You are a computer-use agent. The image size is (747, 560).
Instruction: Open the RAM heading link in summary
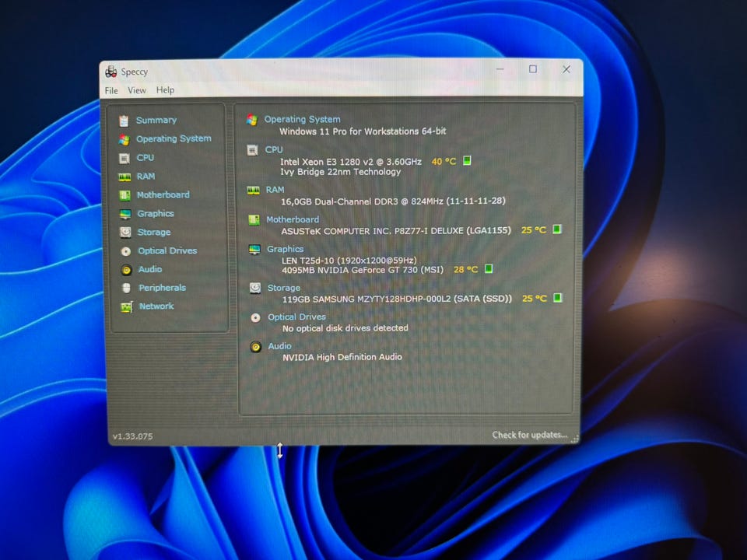pyautogui.click(x=275, y=190)
